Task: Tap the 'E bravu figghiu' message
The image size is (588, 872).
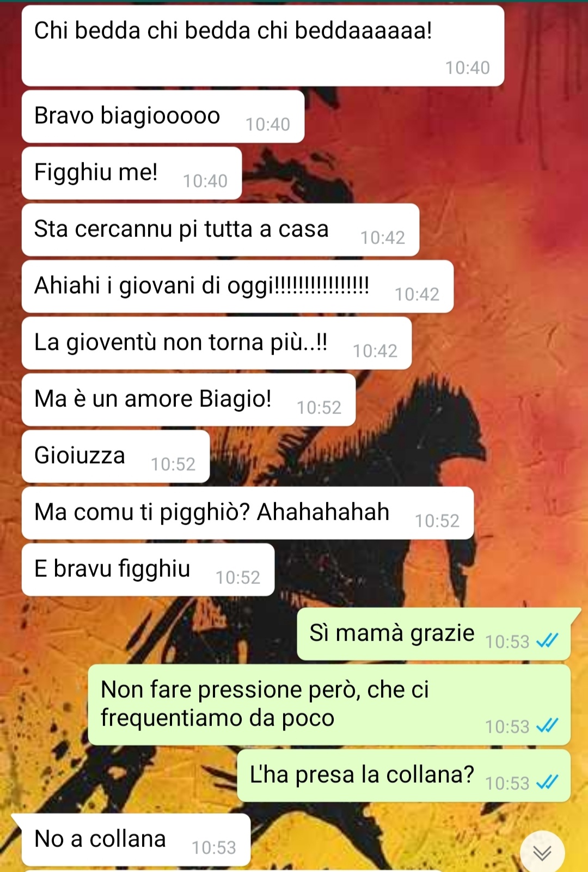Action: [x=148, y=570]
